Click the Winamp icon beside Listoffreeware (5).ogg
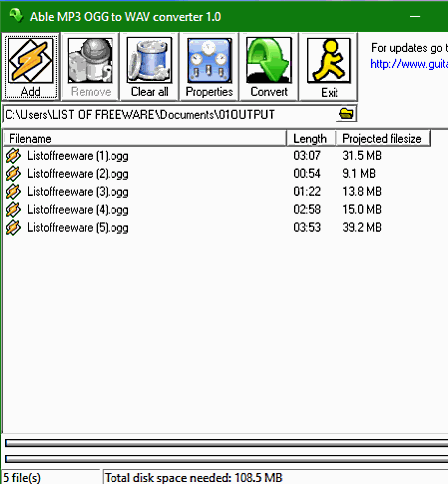This screenshot has width=448, height=484. (13, 228)
